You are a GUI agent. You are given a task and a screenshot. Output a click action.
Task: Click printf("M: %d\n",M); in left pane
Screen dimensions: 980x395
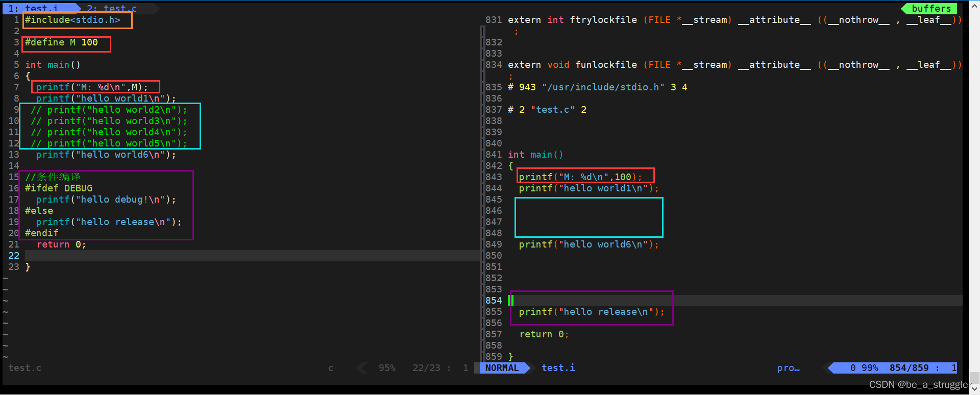[92, 87]
